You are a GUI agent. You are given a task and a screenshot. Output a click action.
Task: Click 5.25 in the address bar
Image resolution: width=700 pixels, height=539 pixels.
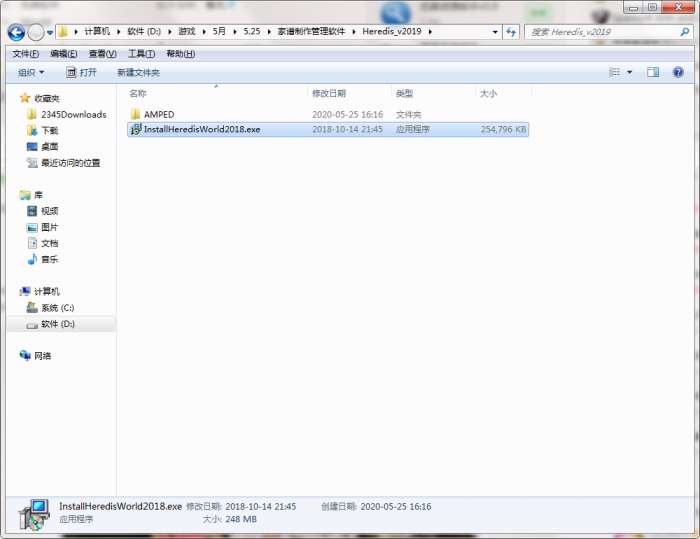click(x=252, y=31)
